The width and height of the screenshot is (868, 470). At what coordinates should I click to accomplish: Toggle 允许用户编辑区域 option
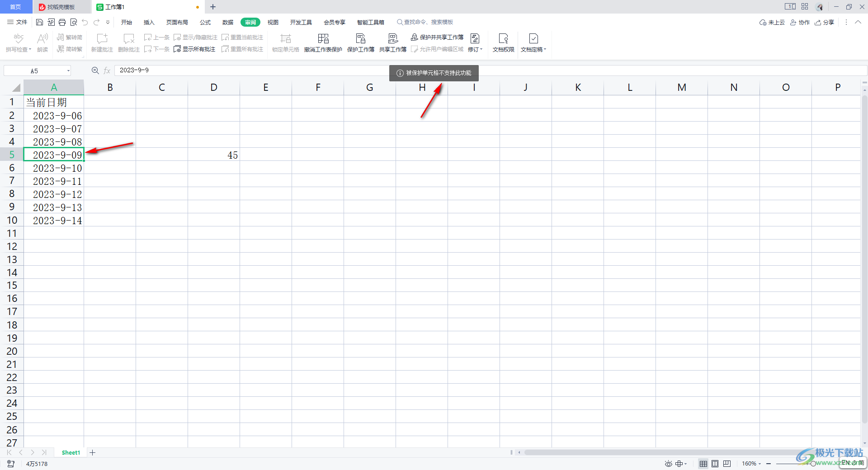click(437, 49)
